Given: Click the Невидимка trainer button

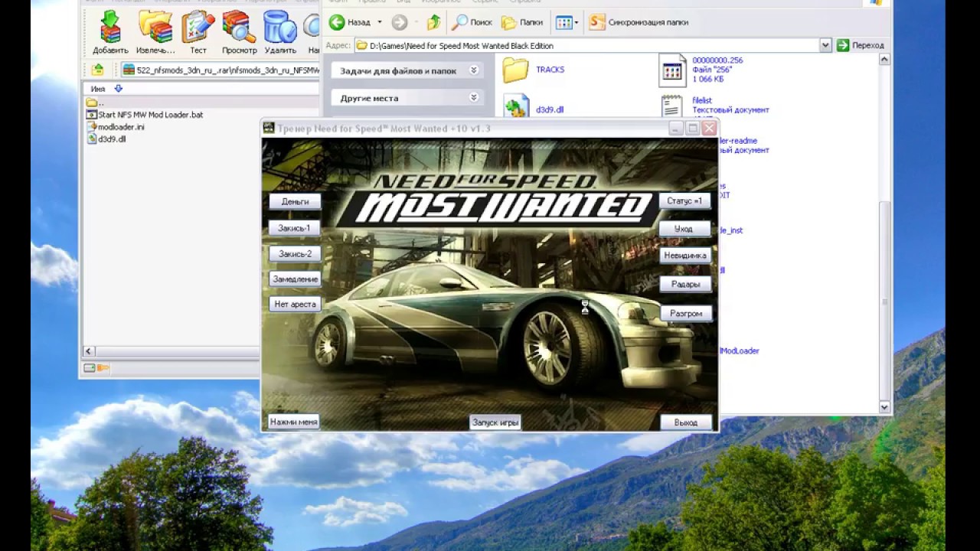Looking at the screenshot, I should [x=685, y=256].
